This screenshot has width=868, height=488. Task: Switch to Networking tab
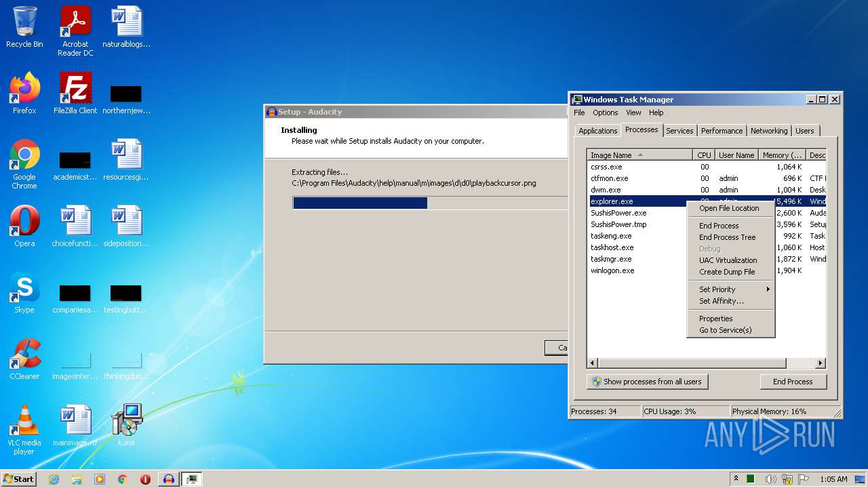click(769, 131)
